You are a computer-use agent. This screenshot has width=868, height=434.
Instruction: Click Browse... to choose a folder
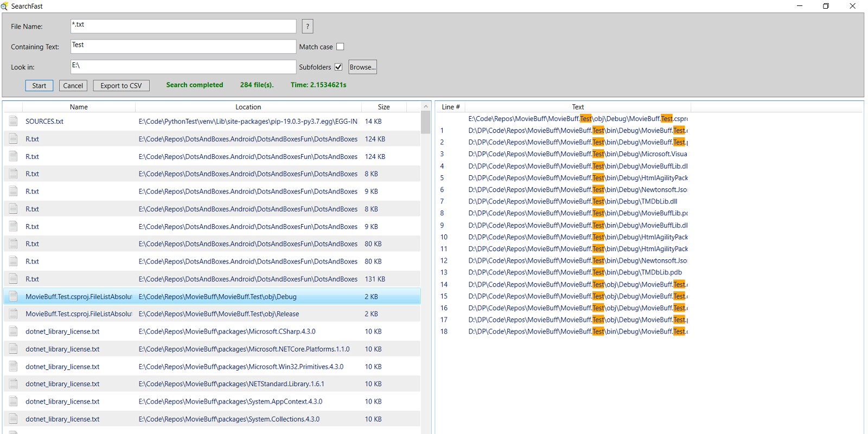tap(362, 67)
